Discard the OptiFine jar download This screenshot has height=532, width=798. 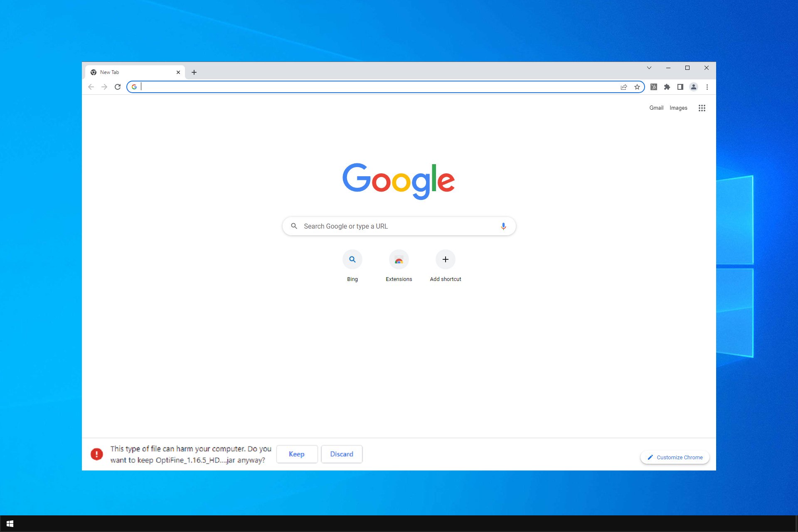(x=342, y=454)
